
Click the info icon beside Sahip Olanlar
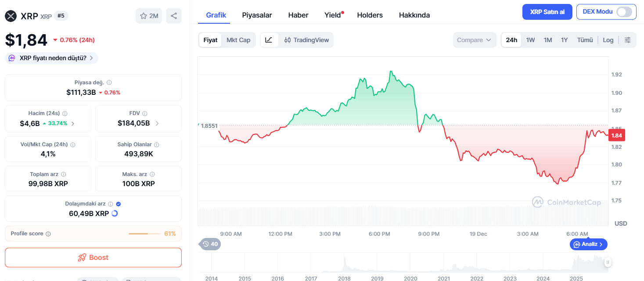coord(157,144)
